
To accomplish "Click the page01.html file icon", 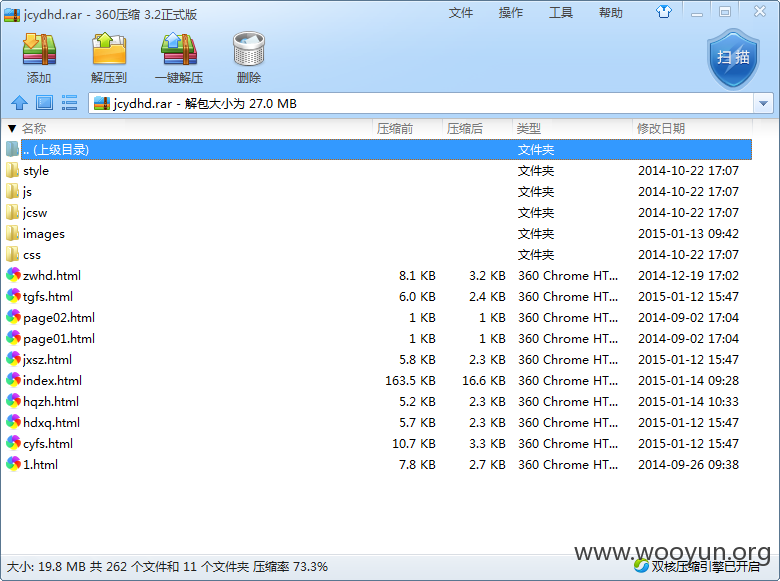I will tap(13, 338).
